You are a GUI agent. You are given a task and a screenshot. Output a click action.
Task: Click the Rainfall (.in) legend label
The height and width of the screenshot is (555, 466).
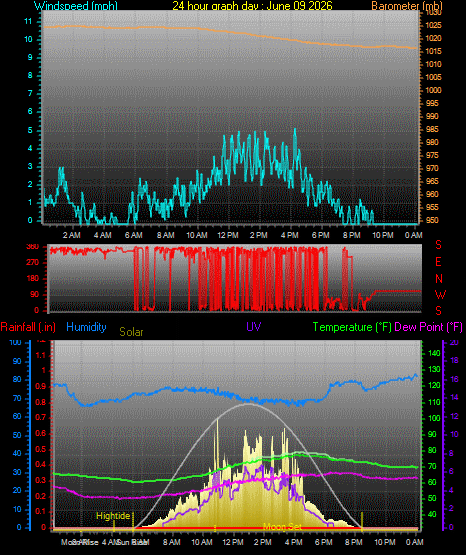(28, 327)
